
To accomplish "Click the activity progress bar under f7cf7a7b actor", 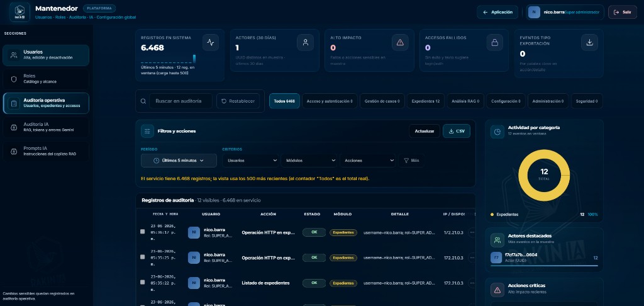I will point(544,266).
